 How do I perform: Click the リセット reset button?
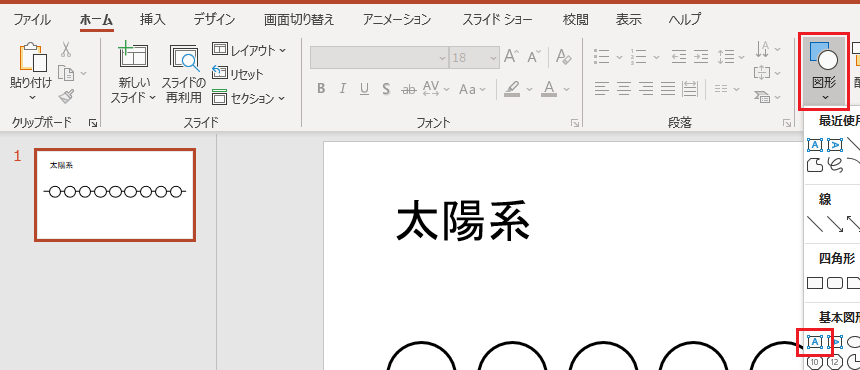[x=238, y=74]
